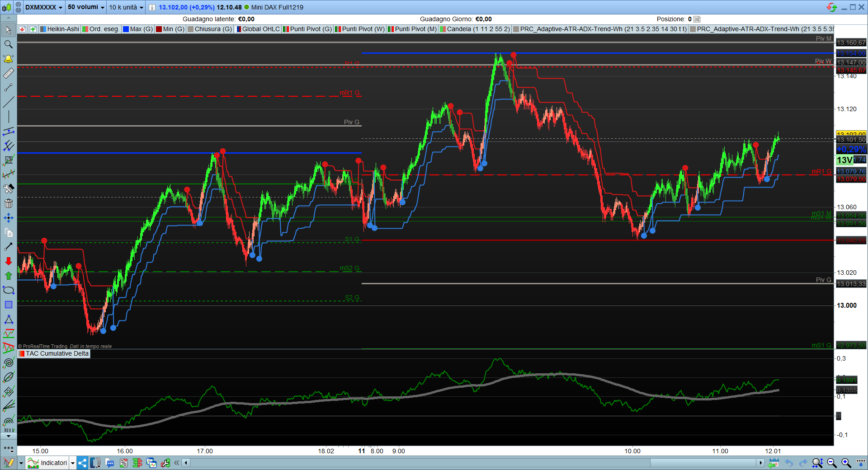Screen dimensions: 868x470
Task: Open the alert bell tool
Action: (8, 59)
